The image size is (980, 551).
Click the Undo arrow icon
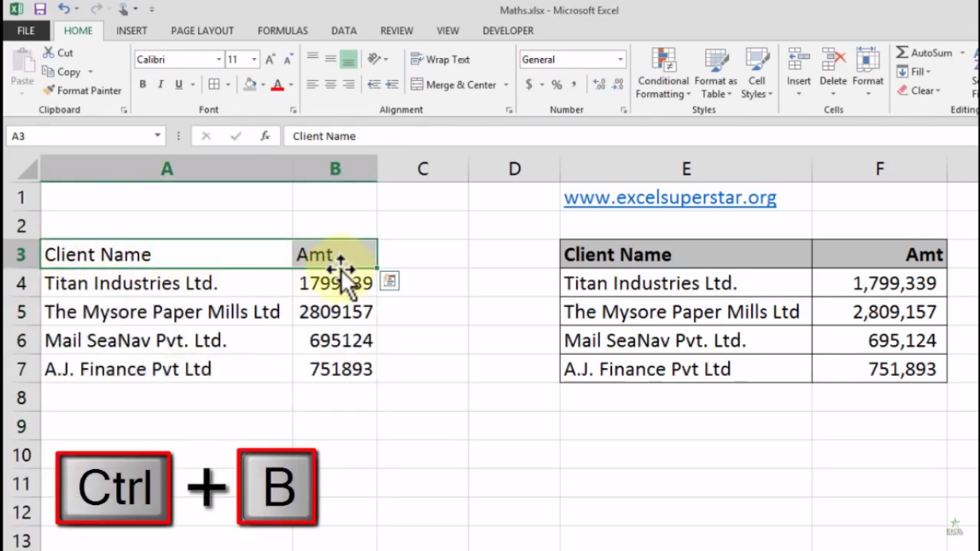pyautogui.click(x=63, y=9)
